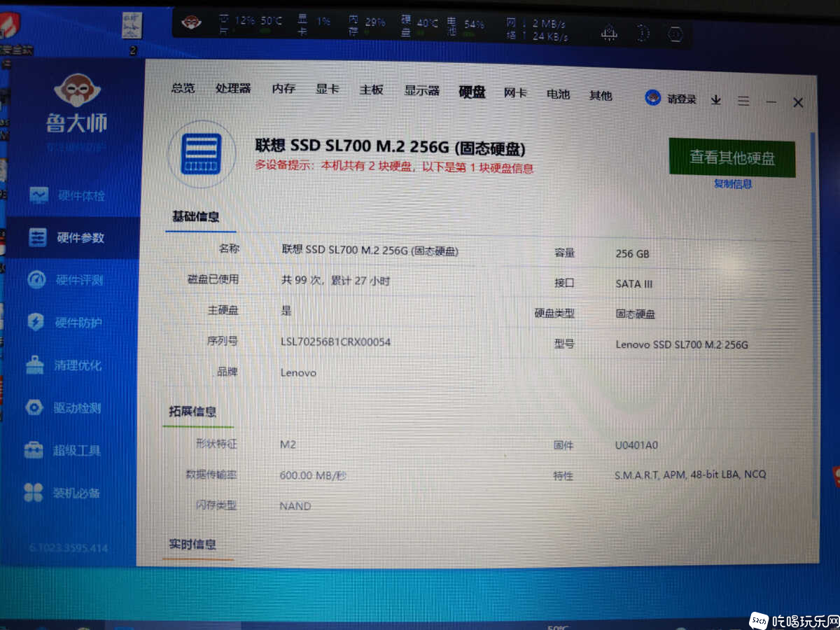Click the 复制信息 link

tap(733, 184)
